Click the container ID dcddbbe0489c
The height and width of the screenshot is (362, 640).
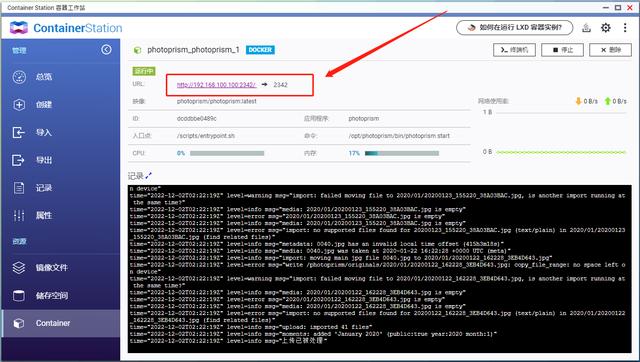pyautogui.click(x=196, y=118)
